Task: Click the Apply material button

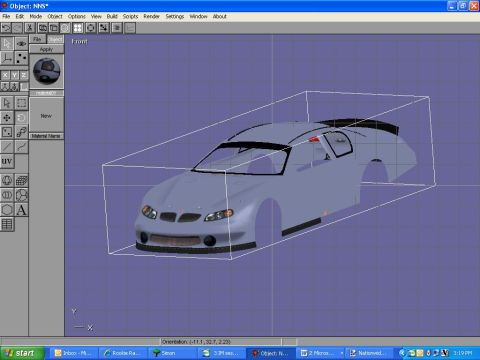Action: pos(46,49)
